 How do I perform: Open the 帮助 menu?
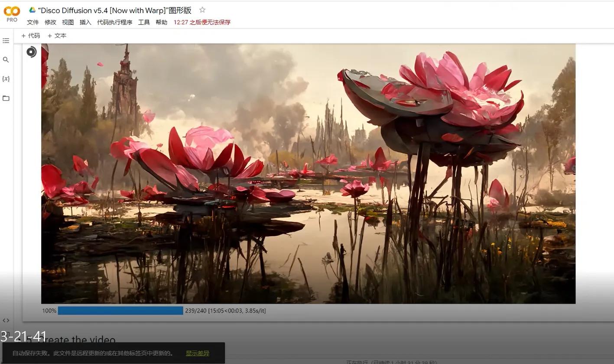click(162, 22)
